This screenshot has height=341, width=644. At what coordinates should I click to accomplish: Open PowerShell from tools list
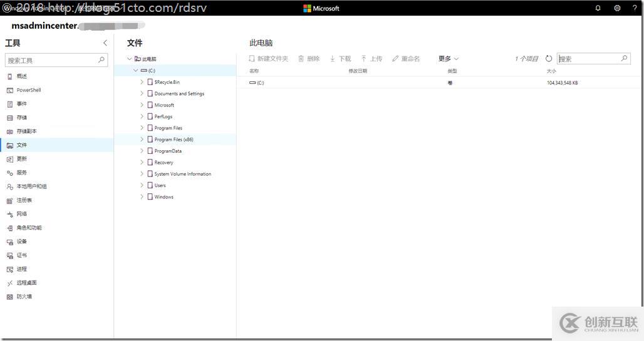[x=29, y=90]
